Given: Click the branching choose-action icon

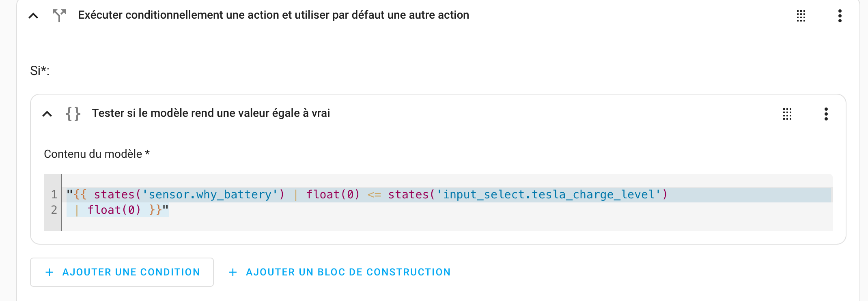Looking at the screenshot, I should point(59,15).
